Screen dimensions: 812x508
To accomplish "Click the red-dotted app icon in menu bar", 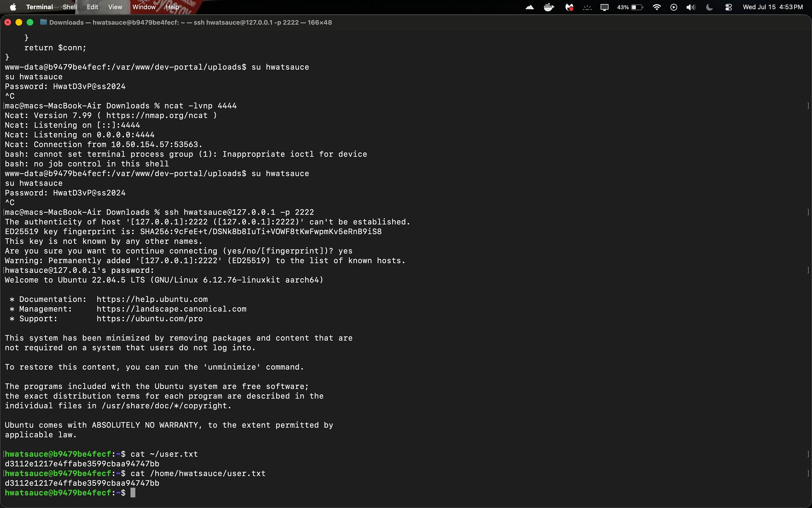I will 569,7.
